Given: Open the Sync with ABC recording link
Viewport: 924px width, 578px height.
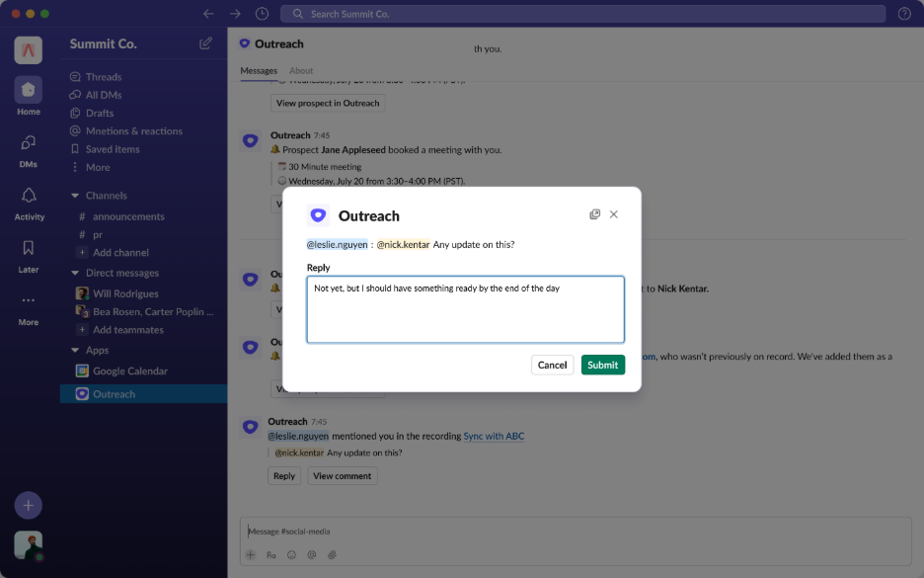Looking at the screenshot, I should pyautogui.click(x=494, y=437).
